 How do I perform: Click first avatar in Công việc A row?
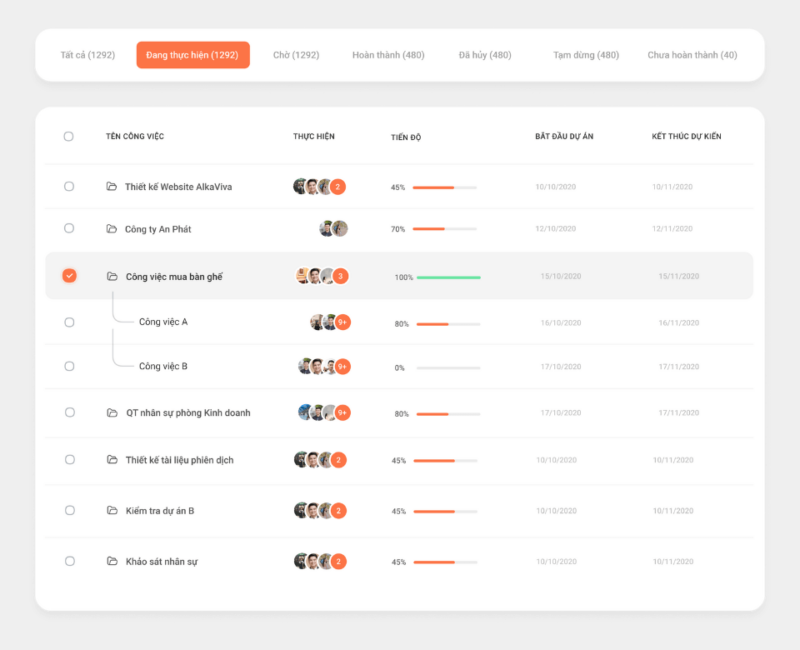(x=317, y=322)
